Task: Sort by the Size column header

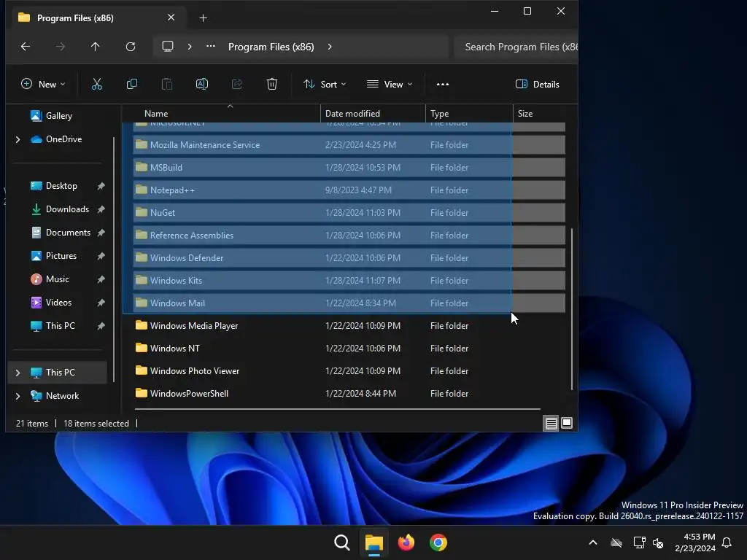Action: [540, 113]
